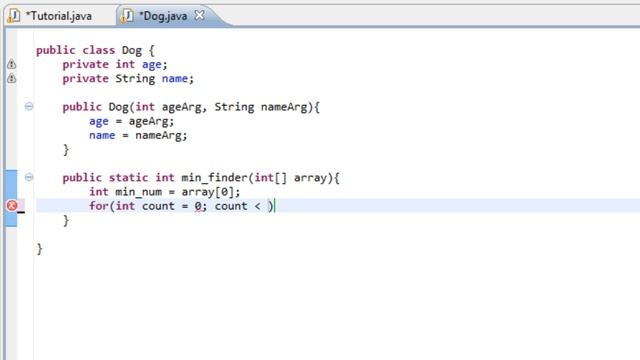This screenshot has height=360, width=640.
Task: Click the Java file icon on Tutorial.java tab
Action: click(13, 16)
